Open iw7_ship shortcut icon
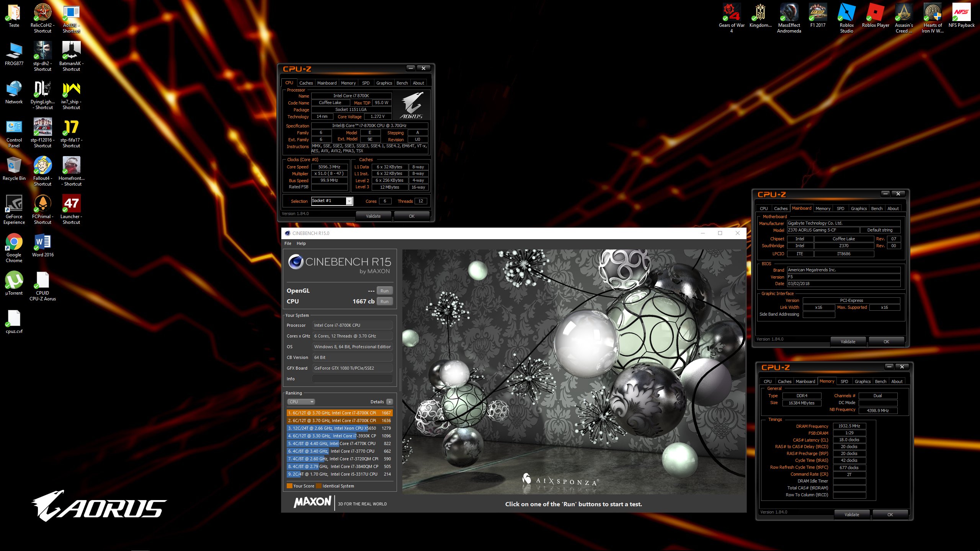 click(x=71, y=95)
